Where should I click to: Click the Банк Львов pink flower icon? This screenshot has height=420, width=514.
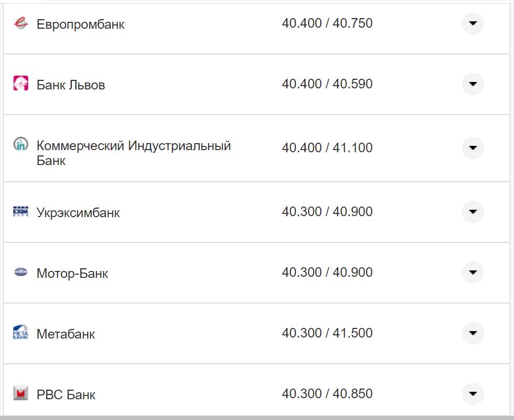click(20, 84)
